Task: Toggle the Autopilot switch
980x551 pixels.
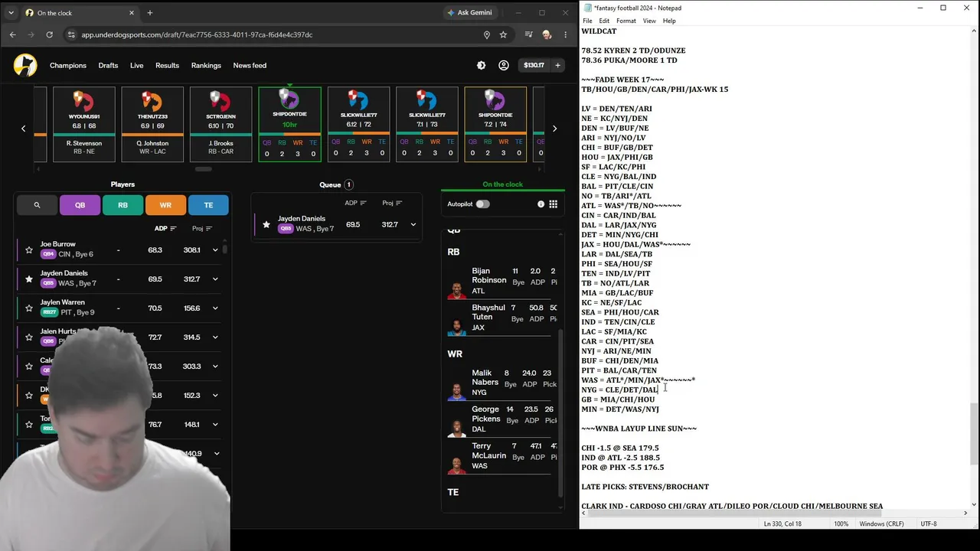Action: (482, 204)
